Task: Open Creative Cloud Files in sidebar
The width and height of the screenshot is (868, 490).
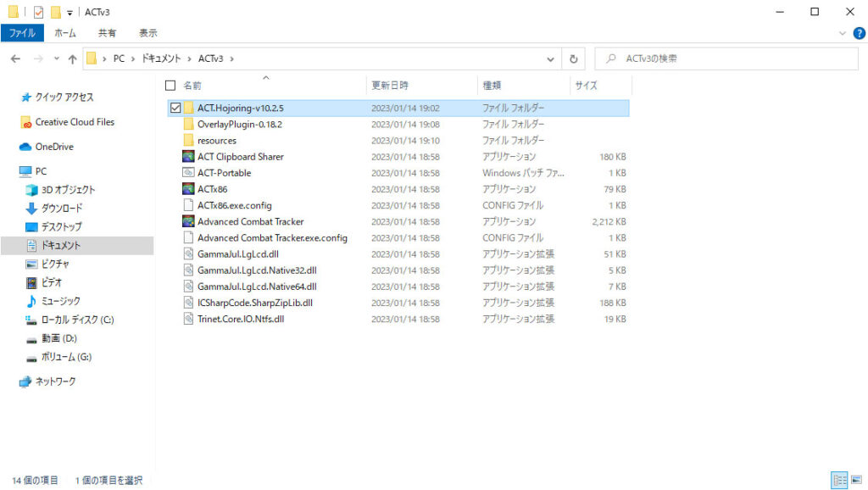Action: tap(75, 122)
